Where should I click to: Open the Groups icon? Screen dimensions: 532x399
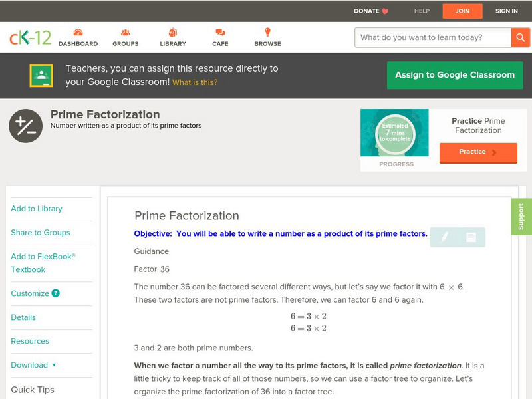(125, 33)
